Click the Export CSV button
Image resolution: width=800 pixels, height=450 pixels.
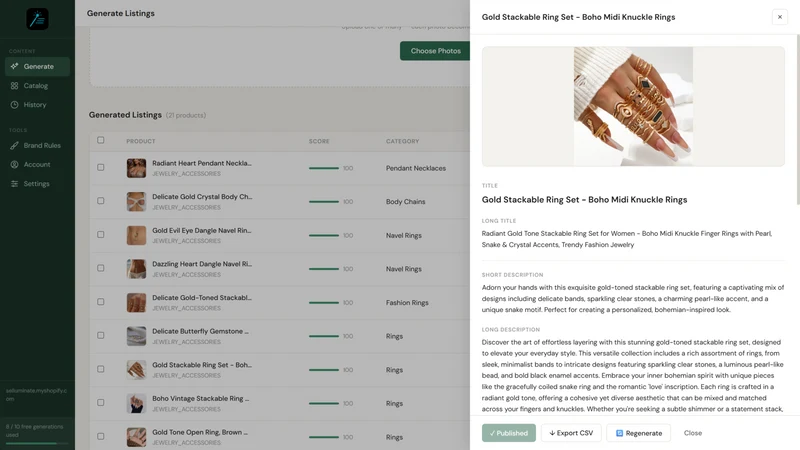pyautogui.click(x=571, y=433)
